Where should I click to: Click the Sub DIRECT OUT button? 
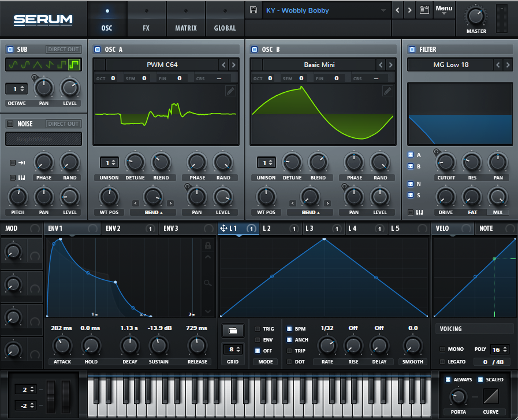coord(64,50)
